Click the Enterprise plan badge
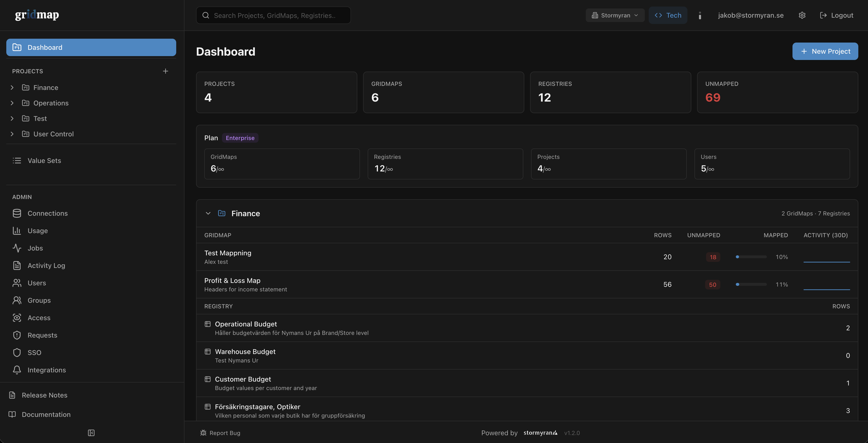 (240, 138)
